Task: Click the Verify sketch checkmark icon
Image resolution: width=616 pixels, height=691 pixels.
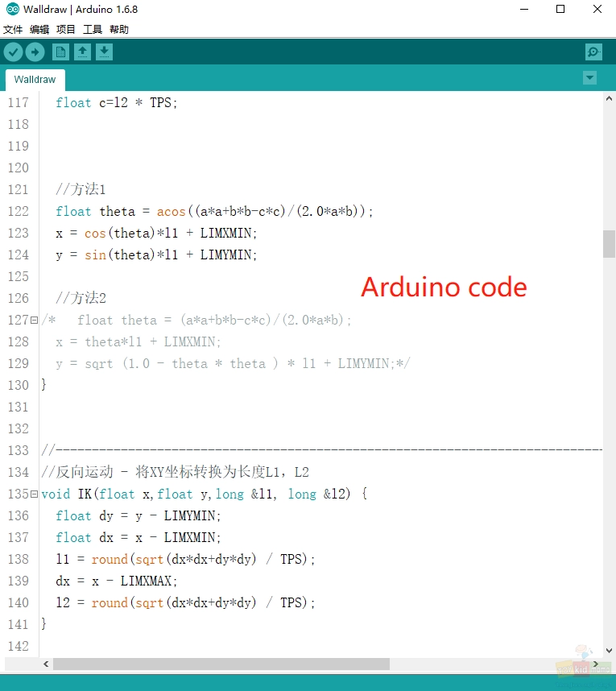Action: tap(13, 52)
